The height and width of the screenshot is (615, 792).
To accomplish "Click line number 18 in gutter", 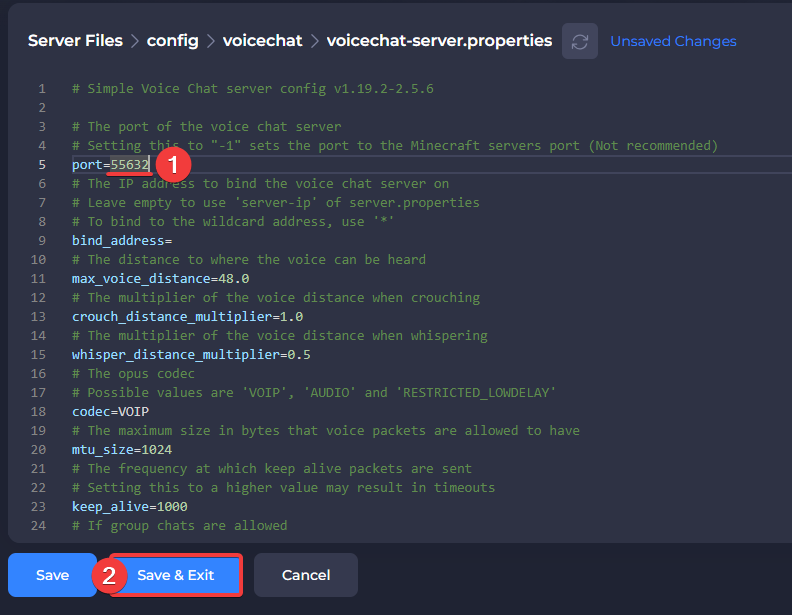I will pos(38,412).
